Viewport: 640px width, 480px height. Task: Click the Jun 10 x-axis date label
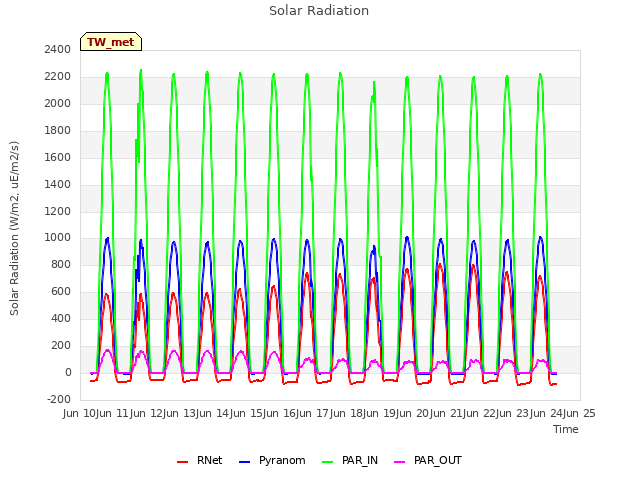tap(80, 413)
